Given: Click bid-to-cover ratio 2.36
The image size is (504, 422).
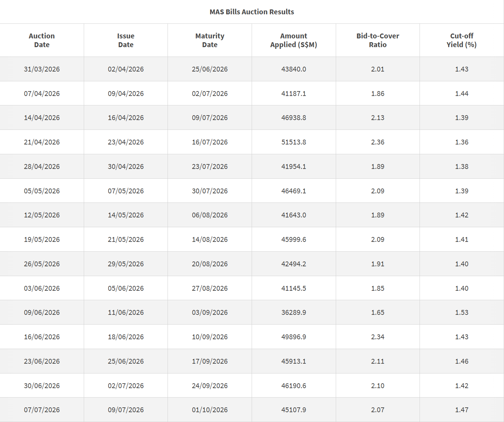Looking at the screenshot, I should (378, 142).
